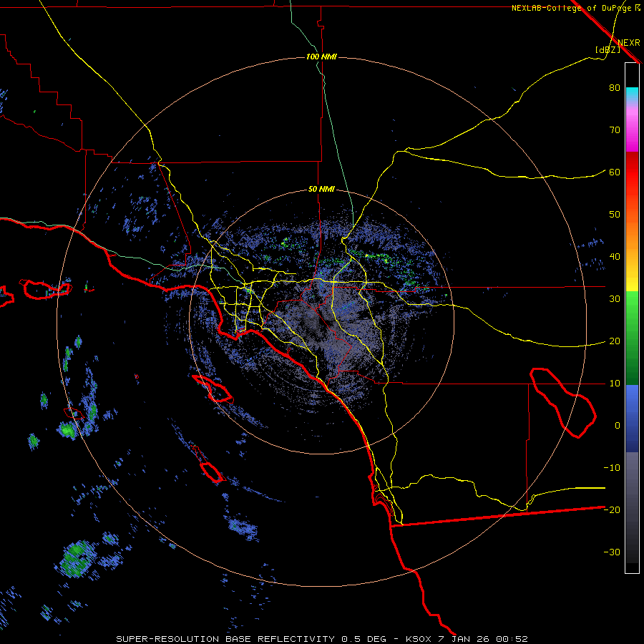
Task: Click the 20 value on the dBZ scale
Action: tap(615, 341)
